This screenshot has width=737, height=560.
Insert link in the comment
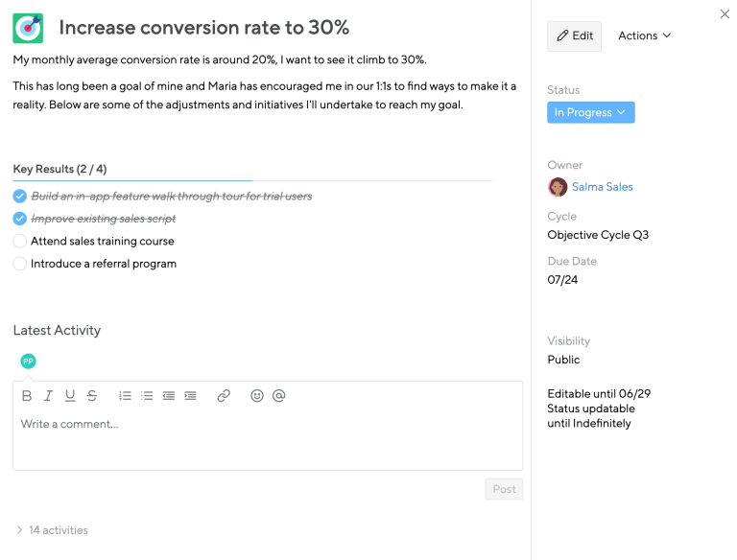click(x=224, y=396)
